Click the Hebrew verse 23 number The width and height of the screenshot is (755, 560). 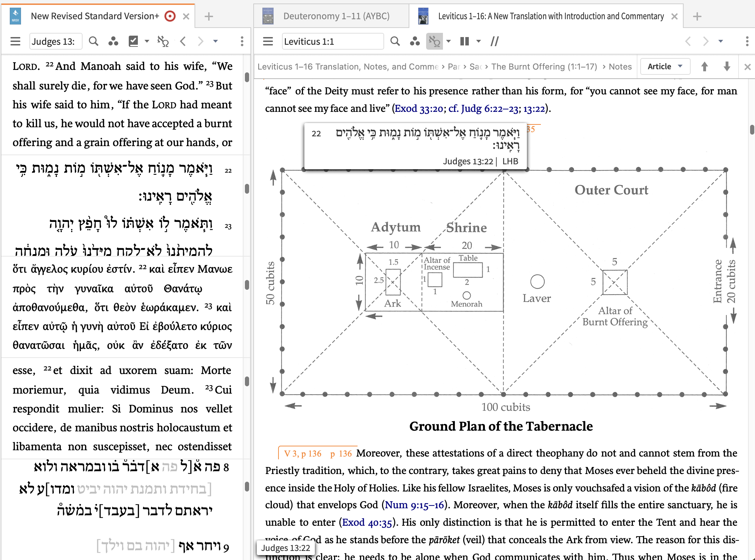[x=228, y=227]
